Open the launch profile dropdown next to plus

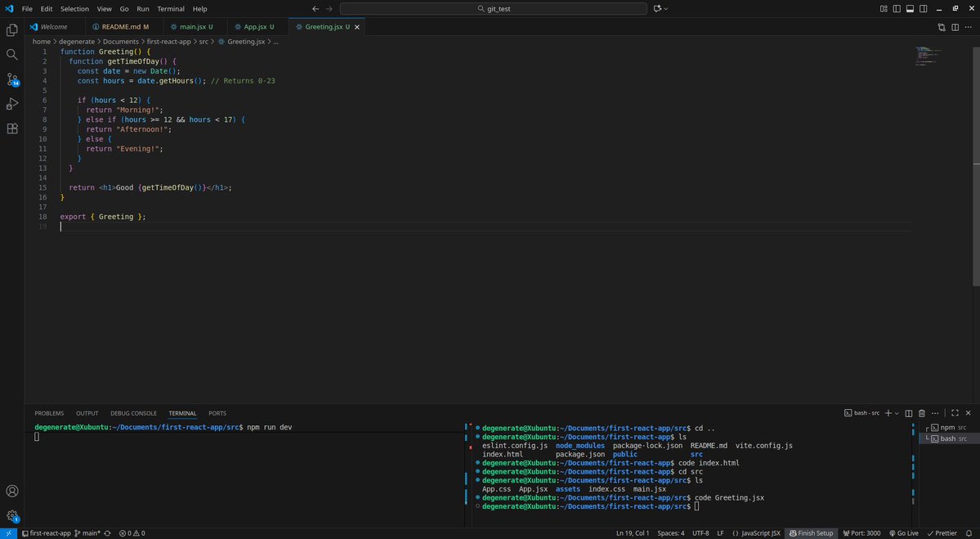coord(897,413)
